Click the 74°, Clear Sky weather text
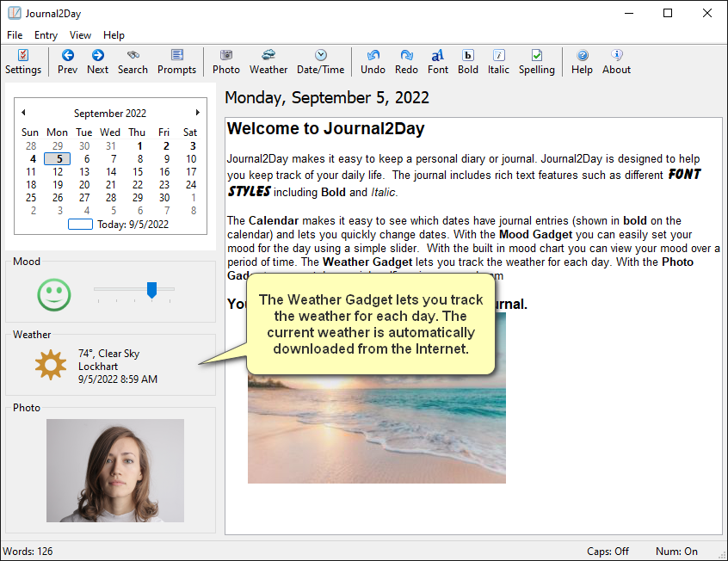 pyautogui.click(x=108, y=354)
